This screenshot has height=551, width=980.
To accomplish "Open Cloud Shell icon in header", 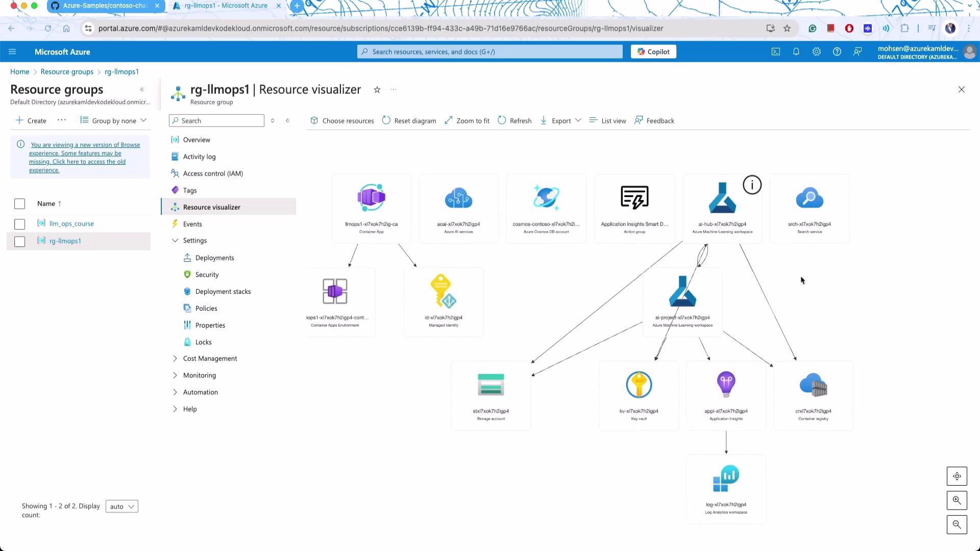I will [775, 52].
